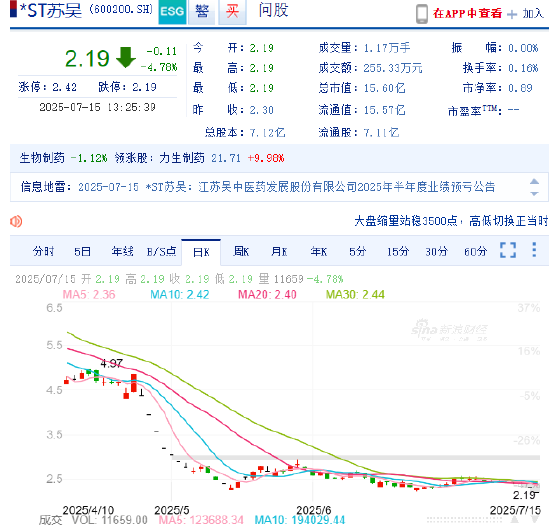Switch to the 分时 chart tab

click(x=43, y=251)
